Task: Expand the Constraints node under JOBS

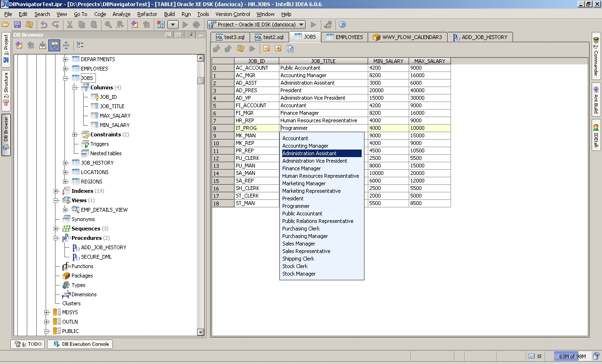Action: coord(75,135)
